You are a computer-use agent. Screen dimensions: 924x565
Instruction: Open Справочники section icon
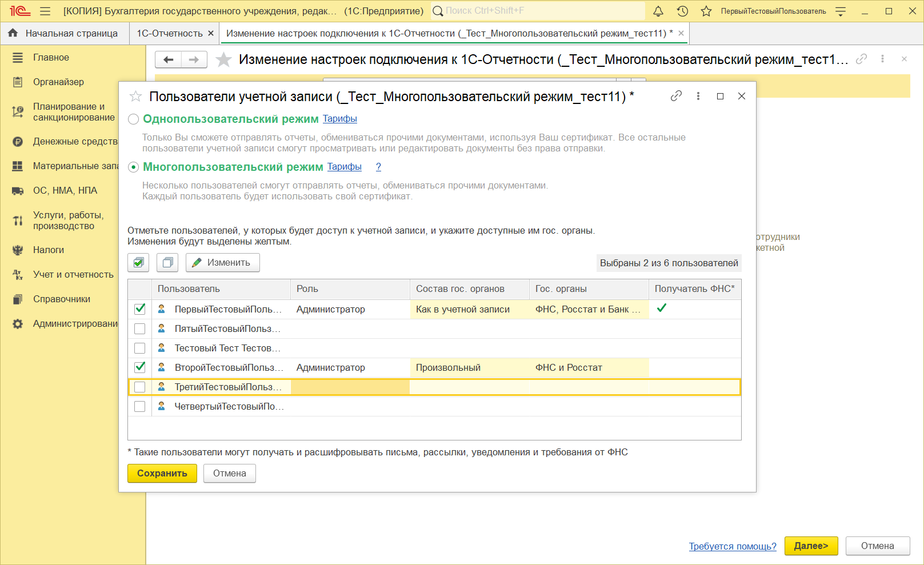[18, 299]
